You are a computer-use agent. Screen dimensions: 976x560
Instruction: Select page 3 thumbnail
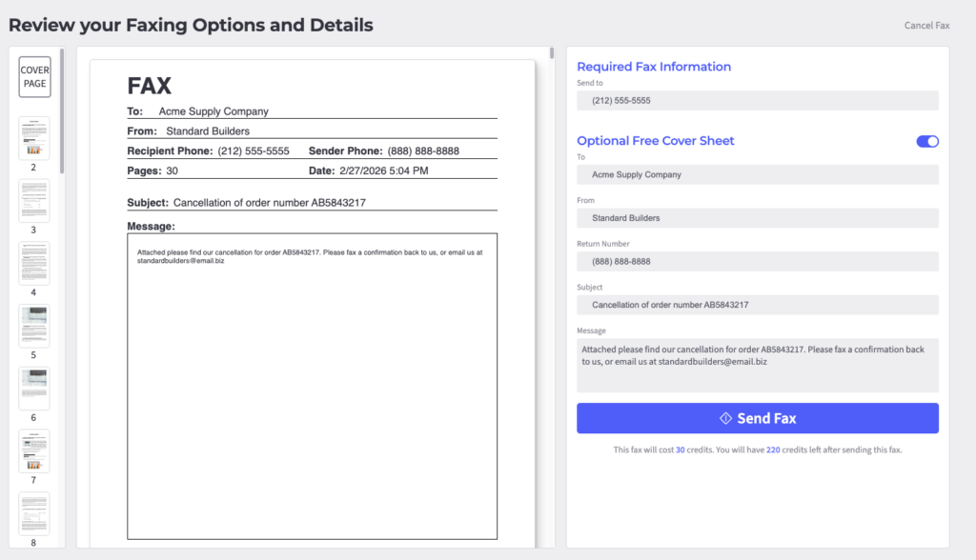[33, 200]
